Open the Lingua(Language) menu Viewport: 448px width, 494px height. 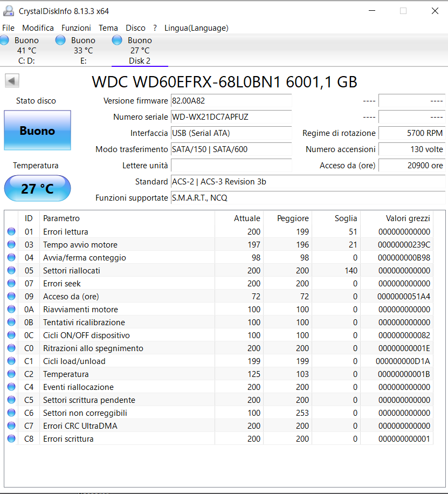coord(196,28)
